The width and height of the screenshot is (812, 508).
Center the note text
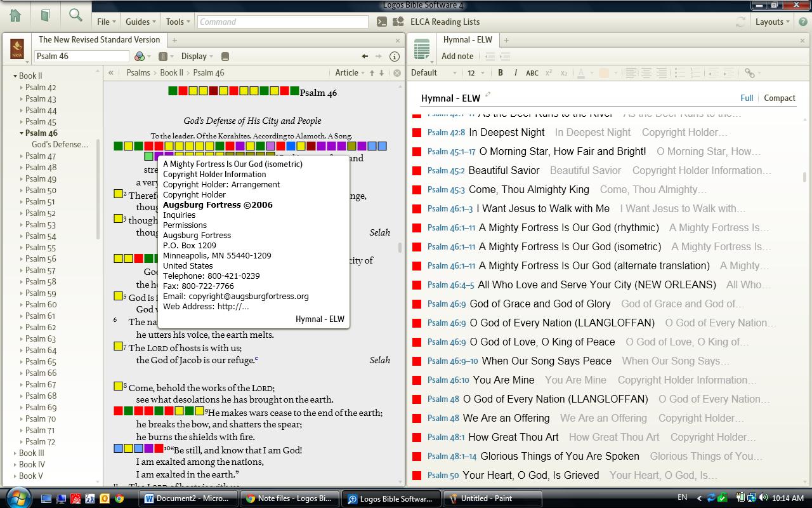646,73
